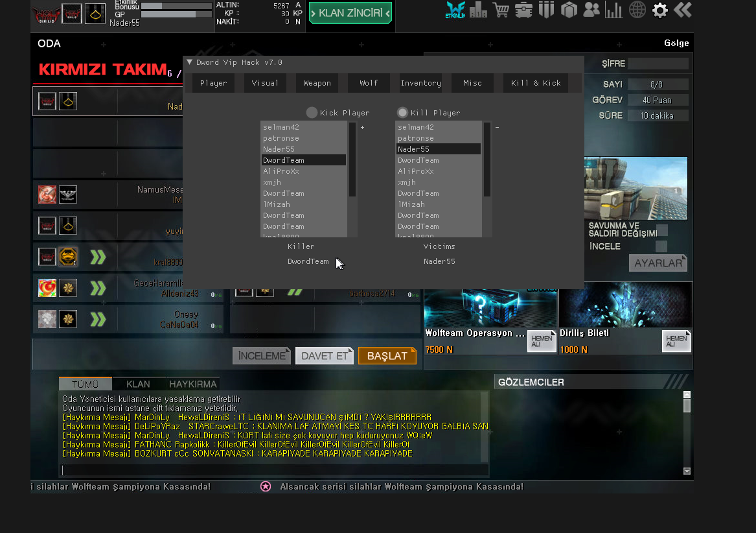This screenshot has height=533, width=756.
Task: Collapse the Dword Vip Hack window triangle
Action: point(189,62)
